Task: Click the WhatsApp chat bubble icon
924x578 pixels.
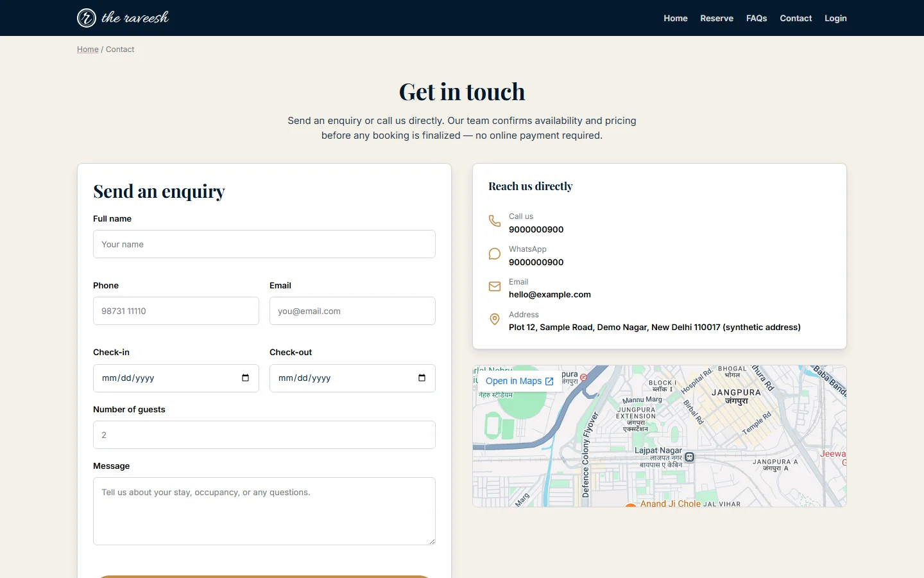Action: coord(495,254)
